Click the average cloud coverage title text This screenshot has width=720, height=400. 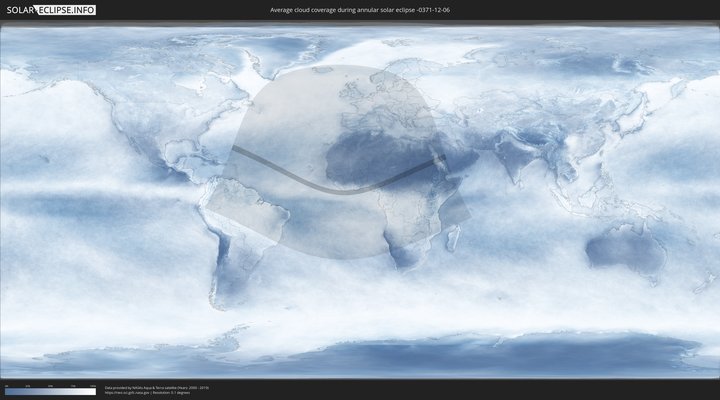pos(360,10)
